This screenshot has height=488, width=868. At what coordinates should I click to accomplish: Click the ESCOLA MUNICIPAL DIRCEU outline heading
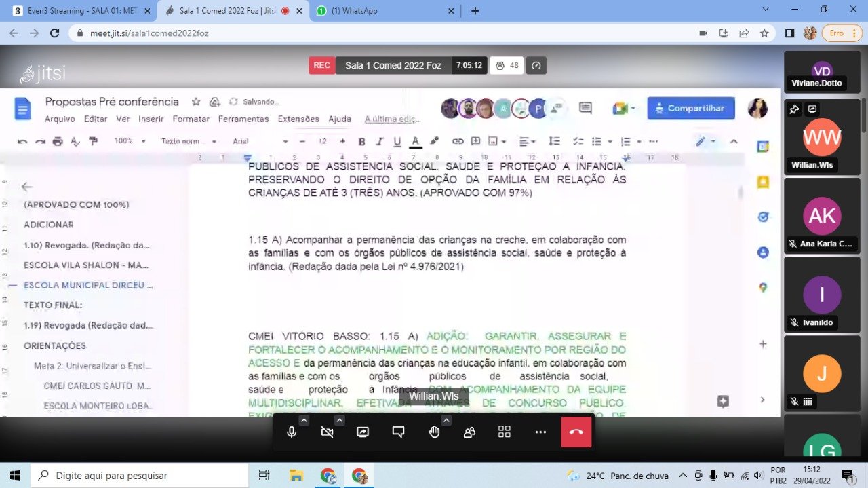tap(88, 286)
